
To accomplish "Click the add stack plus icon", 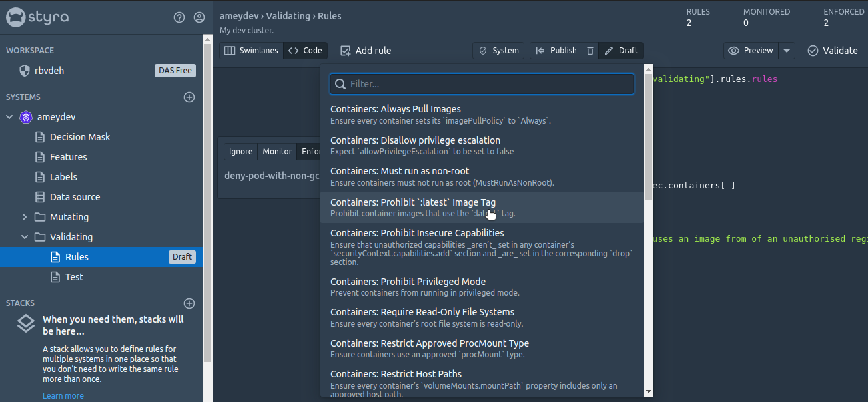I will 189,303.
